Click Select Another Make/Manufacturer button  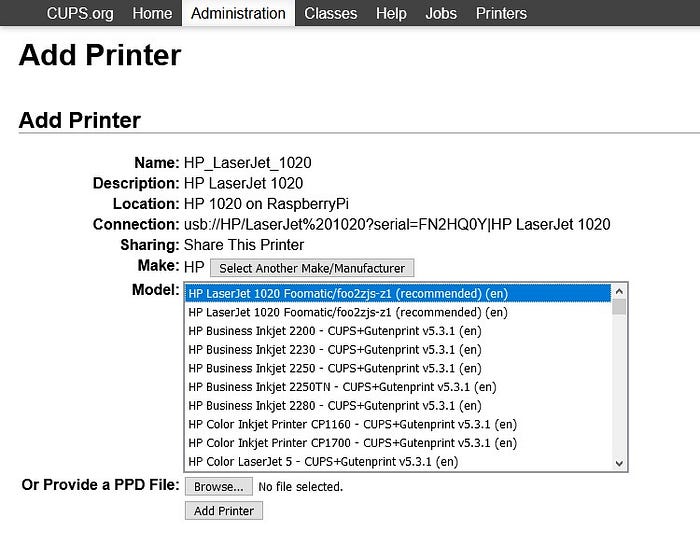coord(312,268)
